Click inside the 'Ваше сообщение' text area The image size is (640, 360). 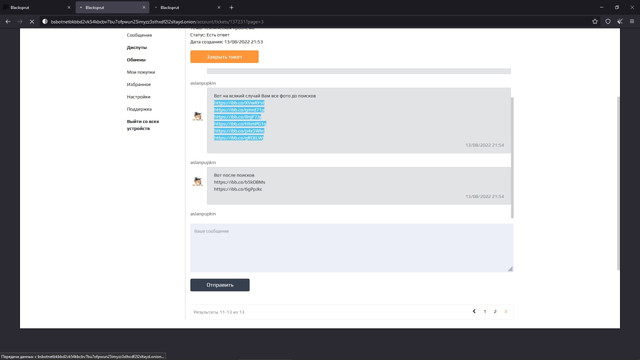point(351,248)
